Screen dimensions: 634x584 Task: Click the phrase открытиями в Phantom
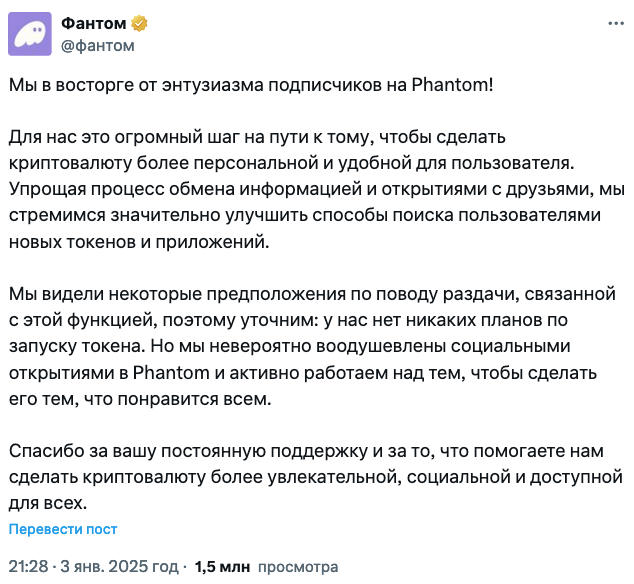coord(109,372)
